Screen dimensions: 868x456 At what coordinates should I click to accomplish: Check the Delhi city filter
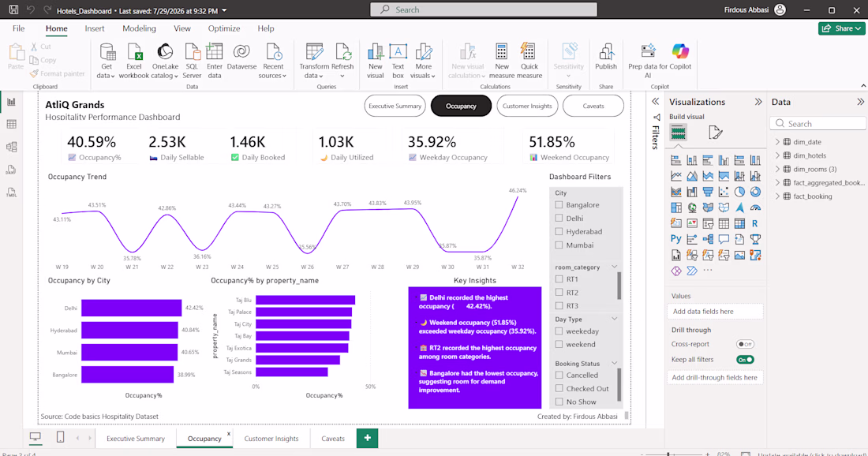559,218
